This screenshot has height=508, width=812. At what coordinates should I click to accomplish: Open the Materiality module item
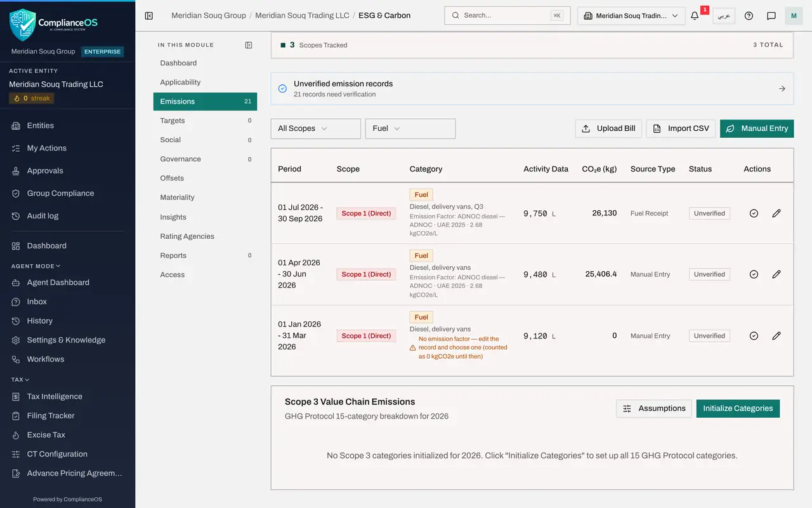tap(205, 197)
